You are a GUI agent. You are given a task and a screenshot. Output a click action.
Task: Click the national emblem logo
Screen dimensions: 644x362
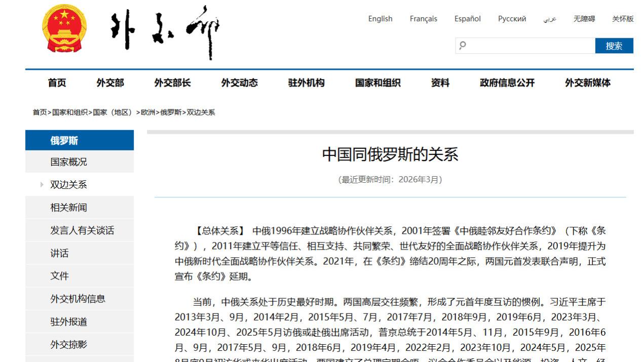[64, 28]
